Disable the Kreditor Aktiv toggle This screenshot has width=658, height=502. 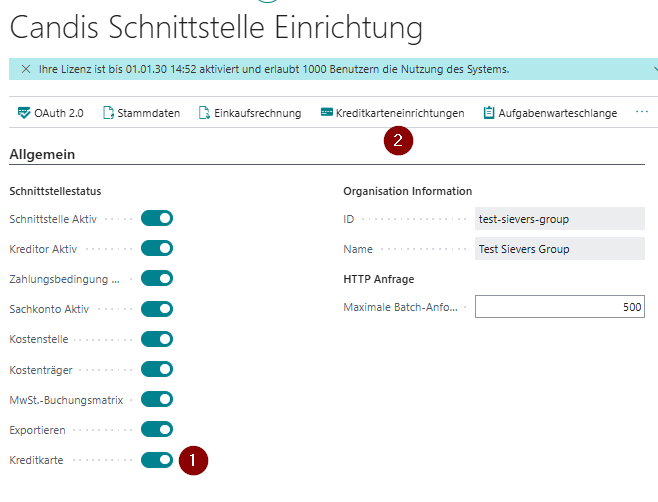point(157,248)
